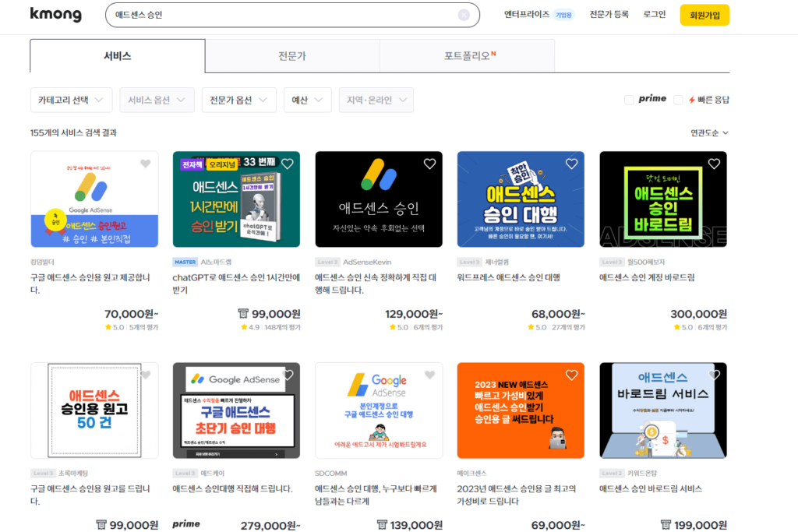Enable the prime filter checkbox
This screenshot has width=798, height=532.
(x=629, y=100)
